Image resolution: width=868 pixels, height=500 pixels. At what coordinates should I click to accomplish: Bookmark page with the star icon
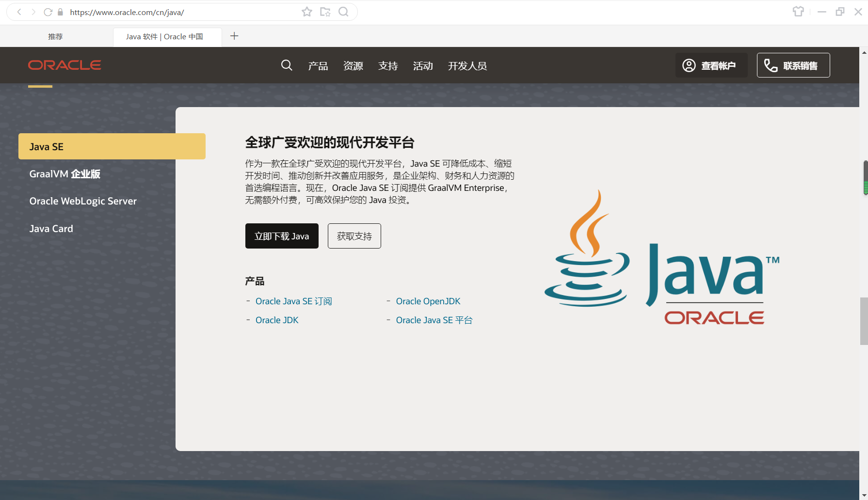point(306,12)
